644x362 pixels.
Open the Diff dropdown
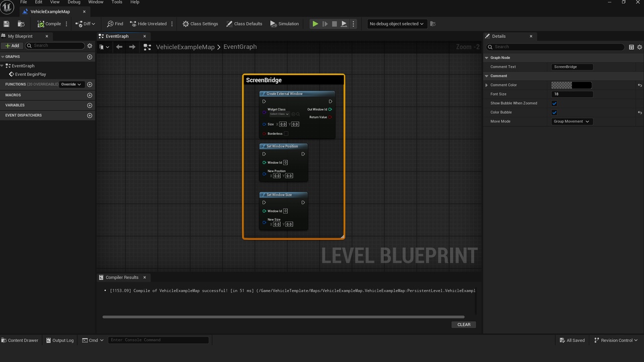pyautogui.click(x=85, y=24)
